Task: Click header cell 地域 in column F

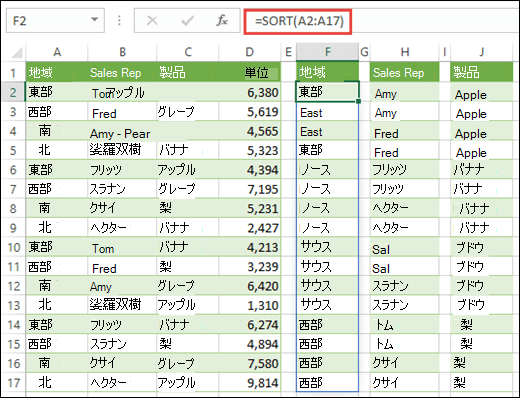Action: point(328,72)
